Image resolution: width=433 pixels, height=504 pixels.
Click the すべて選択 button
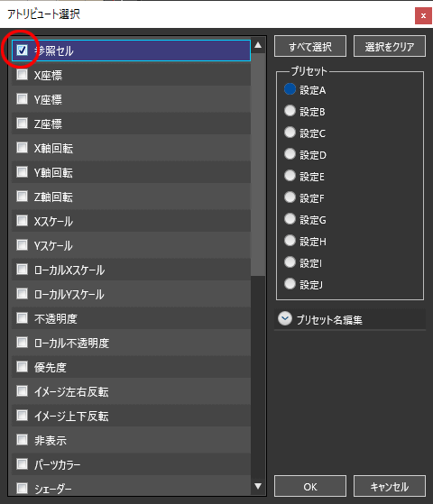310,46
